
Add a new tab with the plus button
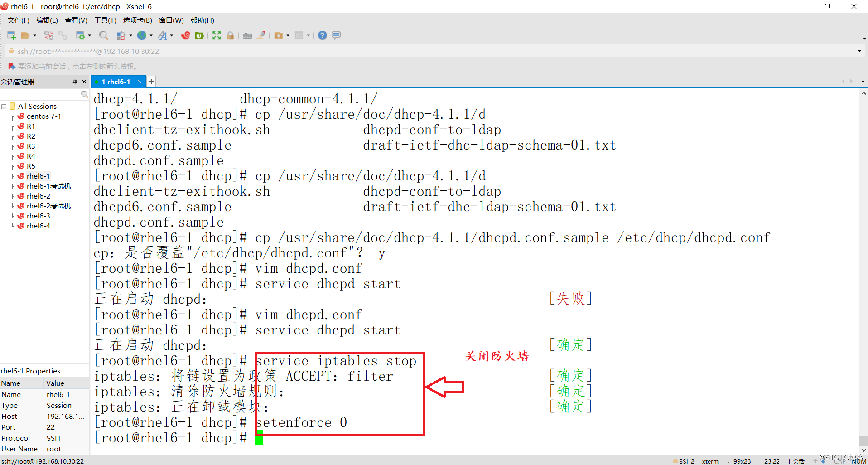coord(151,82)
